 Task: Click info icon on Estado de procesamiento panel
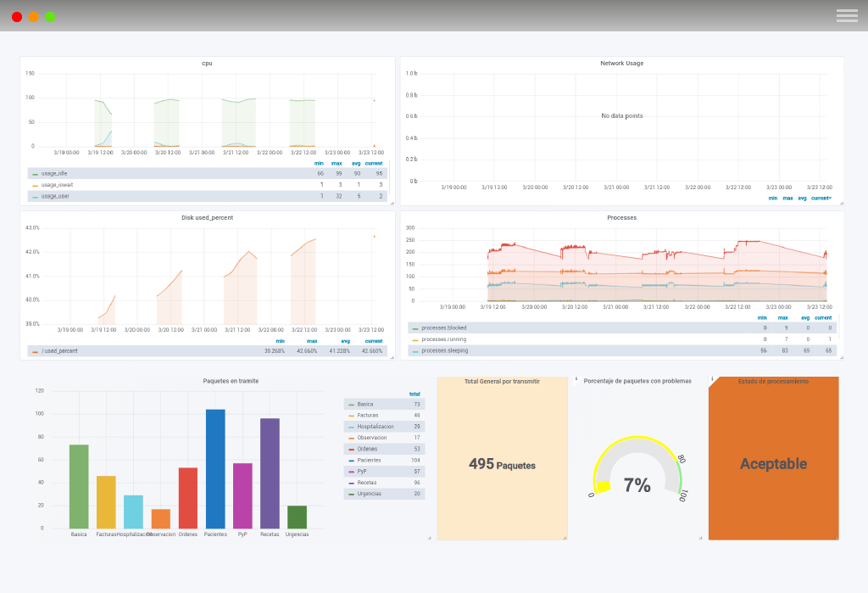pyautogui.click(x=712, y=379)
